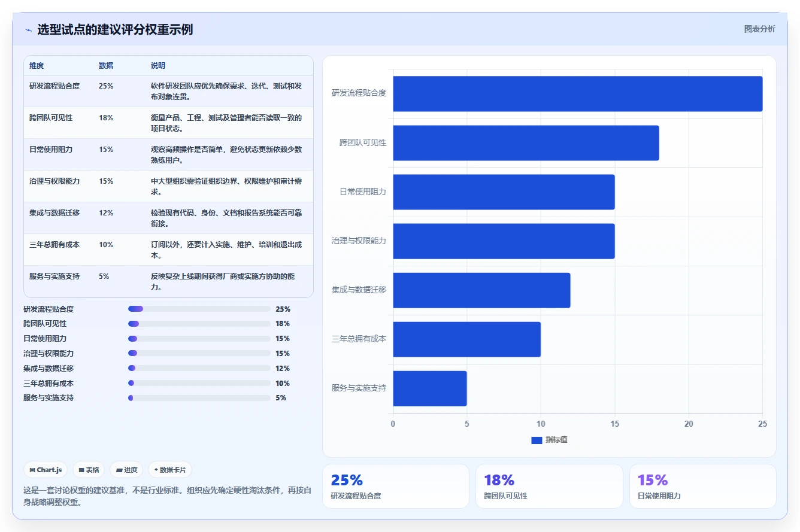Viewport: 800px width, 532px height.
Task: Click the 集成与数据迁移 progress bar showing 12%
Action: (x=199, y=369)
